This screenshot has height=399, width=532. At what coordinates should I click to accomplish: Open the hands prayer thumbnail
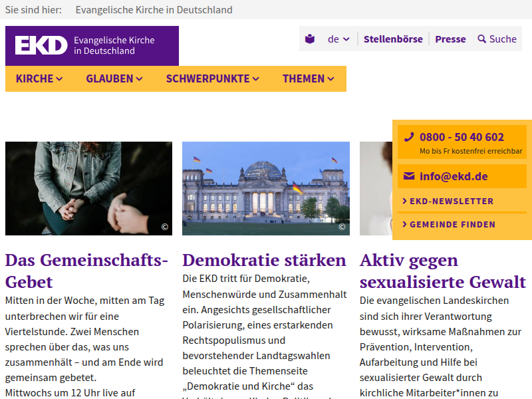(x=88, y=188)
